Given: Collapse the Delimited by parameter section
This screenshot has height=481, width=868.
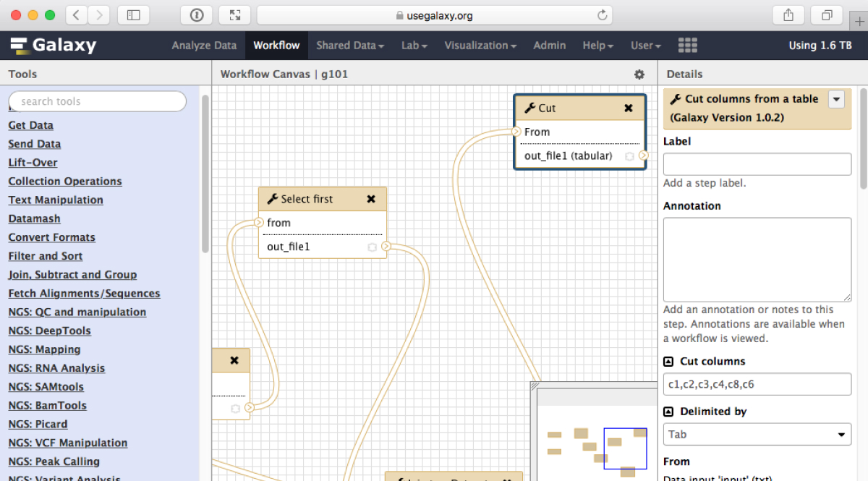Looking at the screenshot, I should coord(668,412).
